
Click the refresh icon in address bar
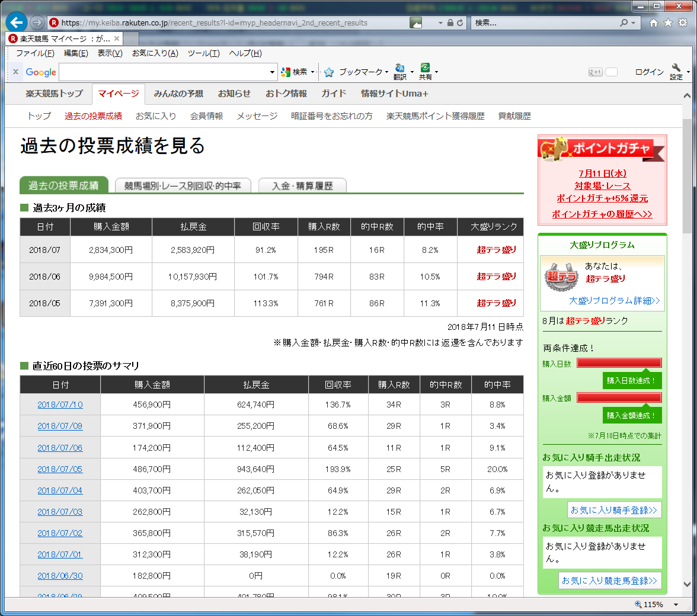460,23
